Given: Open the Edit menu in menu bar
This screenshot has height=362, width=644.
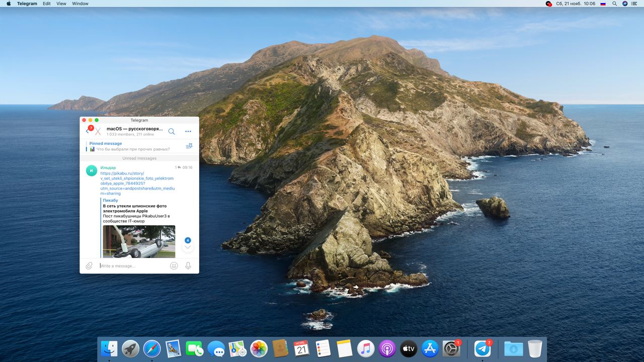Looking at the screenshot, I should click(46, 4).
